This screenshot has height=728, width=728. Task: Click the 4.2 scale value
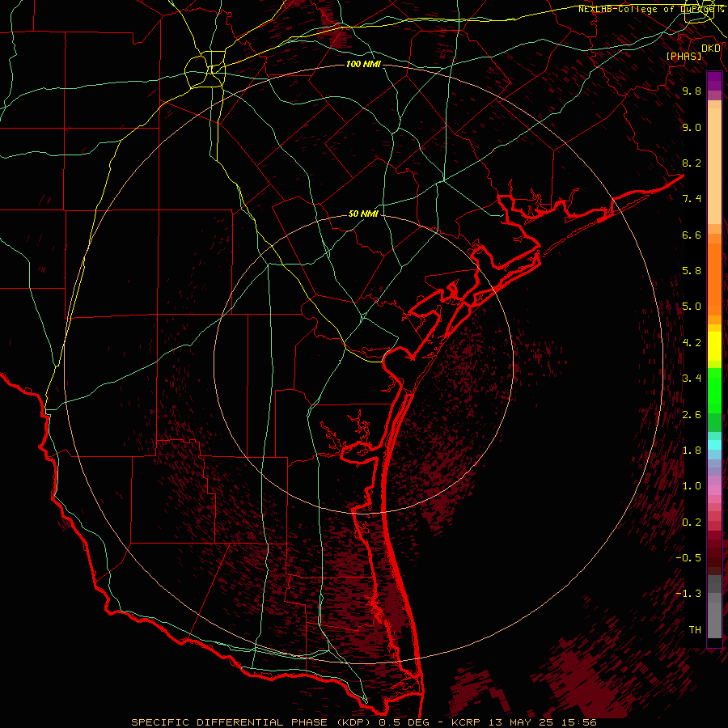(692, 343)
